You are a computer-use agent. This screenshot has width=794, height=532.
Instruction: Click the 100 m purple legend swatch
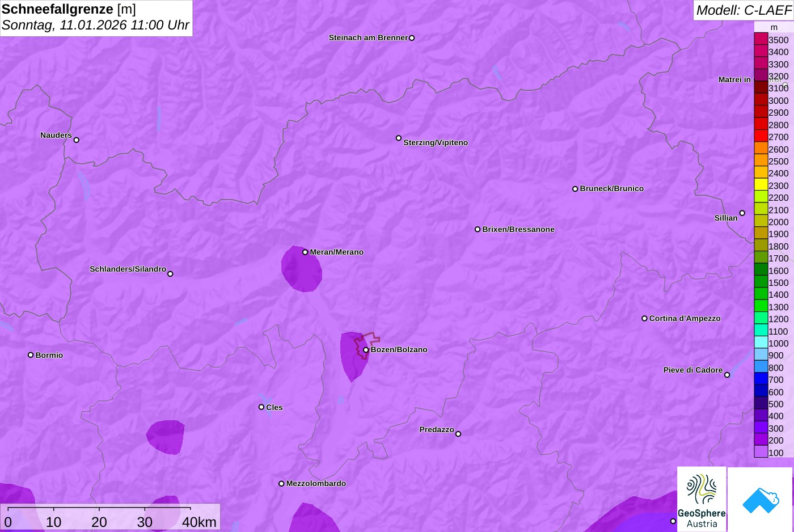point(761,452)
